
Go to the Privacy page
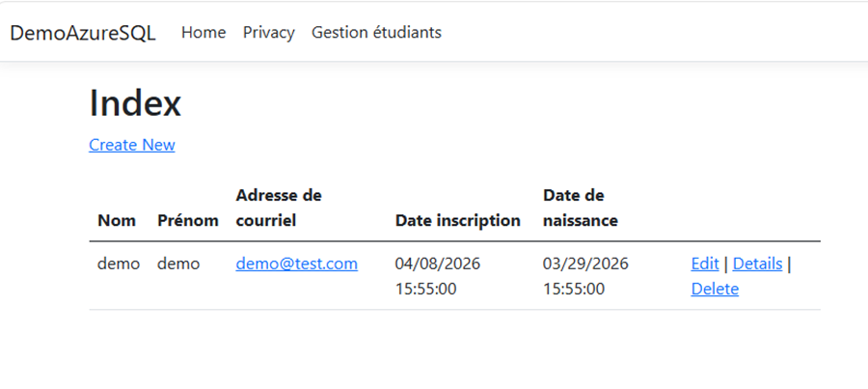(x=268, y=33)
